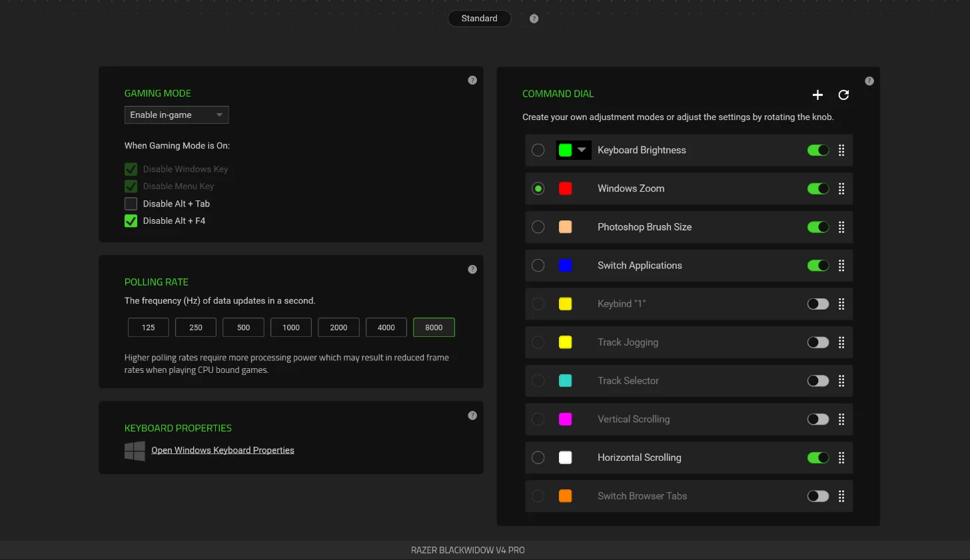Disable Switch Applications toggle
Screen dimensions: 970x560
coord(818,265)
